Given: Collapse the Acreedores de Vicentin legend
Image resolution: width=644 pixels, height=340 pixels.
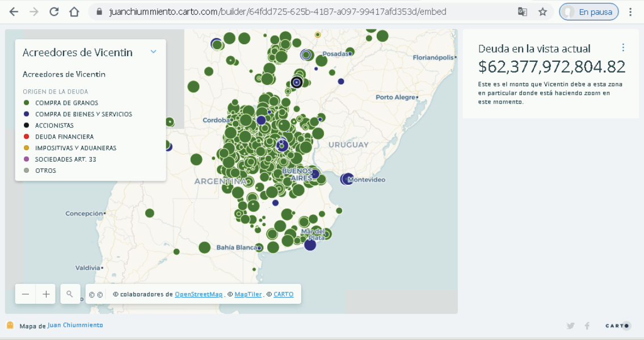Looking at the screenshot, I should (x=153, y=52).
